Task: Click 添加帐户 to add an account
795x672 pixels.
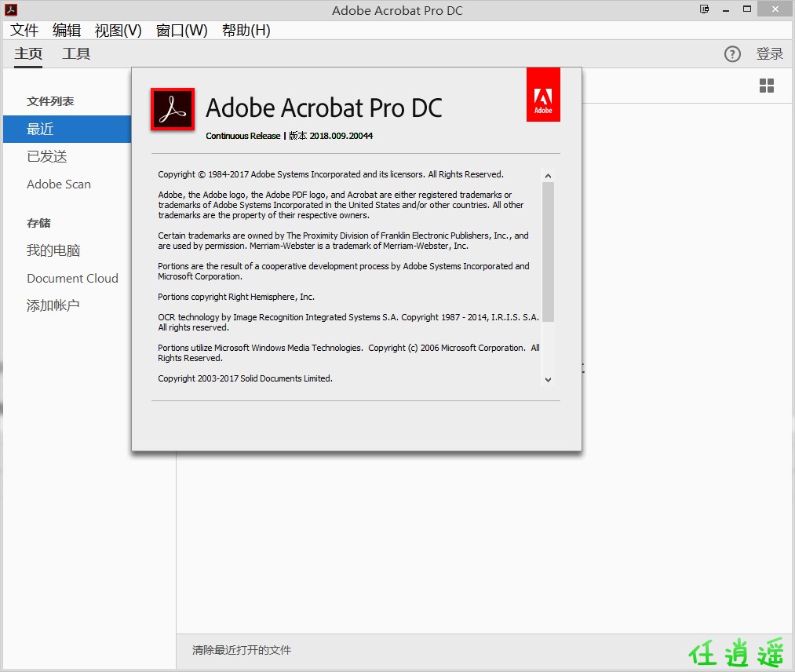Action: click(53, 306)
